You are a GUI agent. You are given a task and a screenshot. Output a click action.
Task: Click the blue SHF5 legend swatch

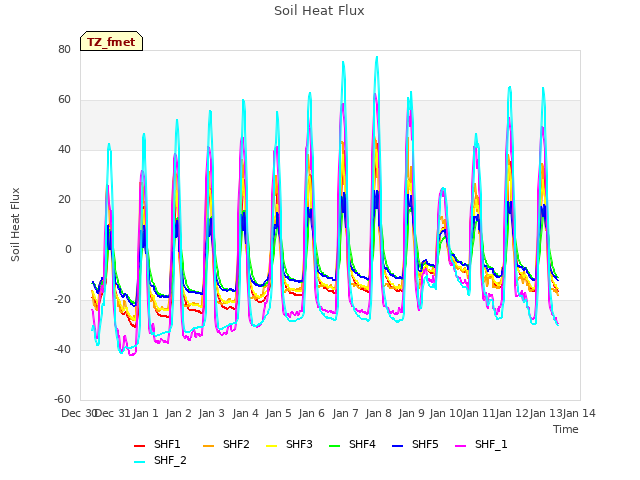398,446
